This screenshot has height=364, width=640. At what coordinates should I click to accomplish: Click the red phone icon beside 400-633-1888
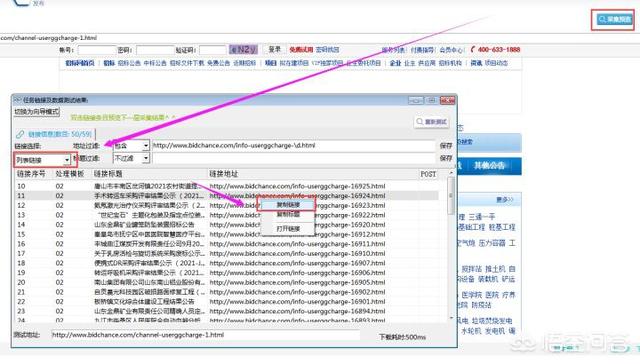473,49
